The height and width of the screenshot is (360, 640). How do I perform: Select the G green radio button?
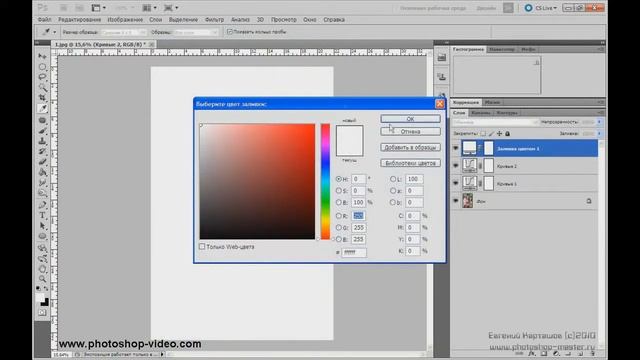pyautogui.click(x=338, y=227)
